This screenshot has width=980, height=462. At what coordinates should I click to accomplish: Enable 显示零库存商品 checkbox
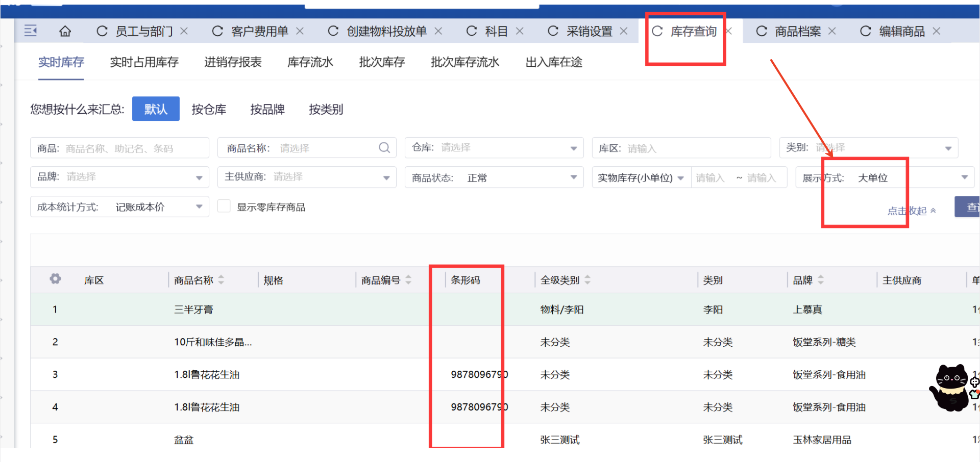coord(224,207)
